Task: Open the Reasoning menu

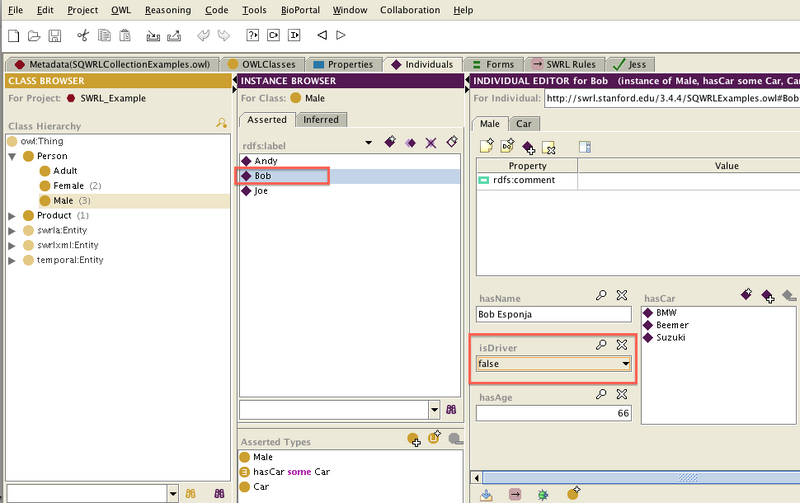Action: click(x=168, y=10)
